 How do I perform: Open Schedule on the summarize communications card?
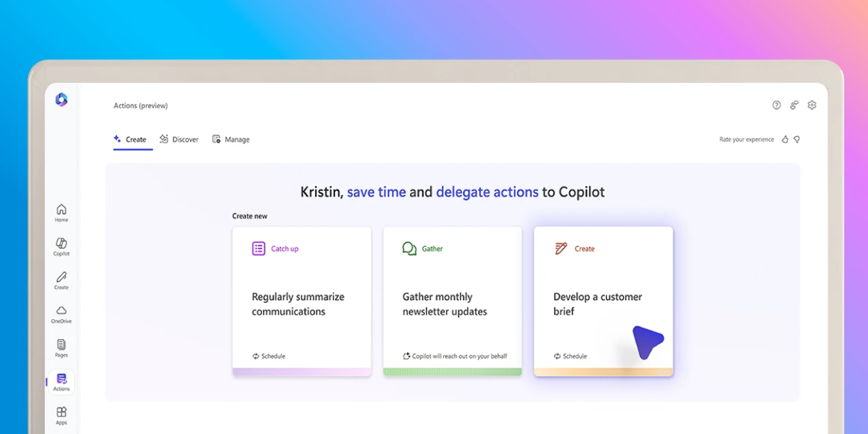pyautogui.click(x=268, y=356)
